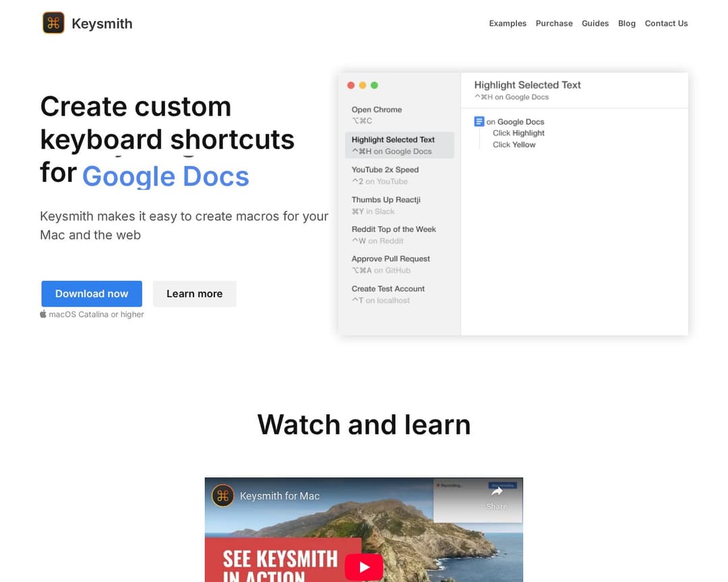Click the yellow window dot in app preview
Screen dimensions: 728x582
(x=363, y=86)
